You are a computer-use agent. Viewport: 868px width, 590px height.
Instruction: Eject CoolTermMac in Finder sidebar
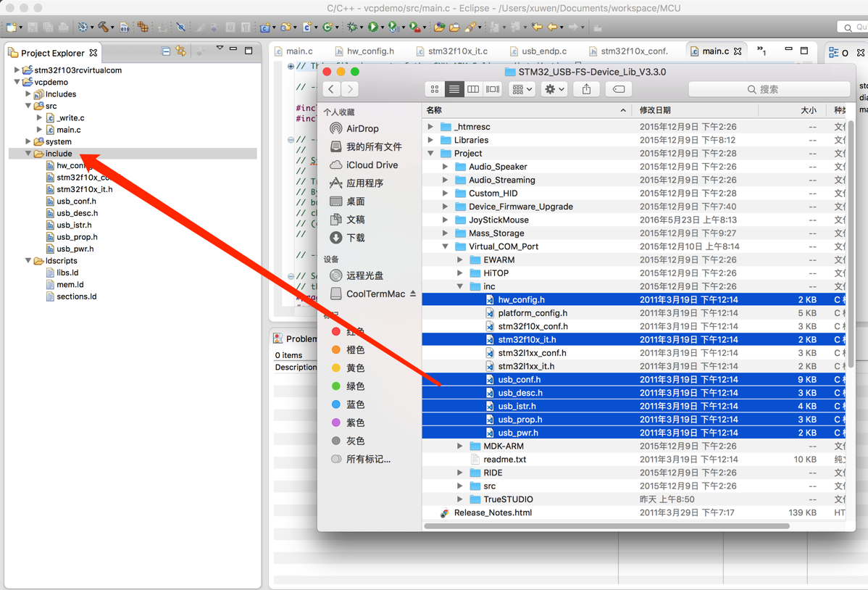(413, 294)
